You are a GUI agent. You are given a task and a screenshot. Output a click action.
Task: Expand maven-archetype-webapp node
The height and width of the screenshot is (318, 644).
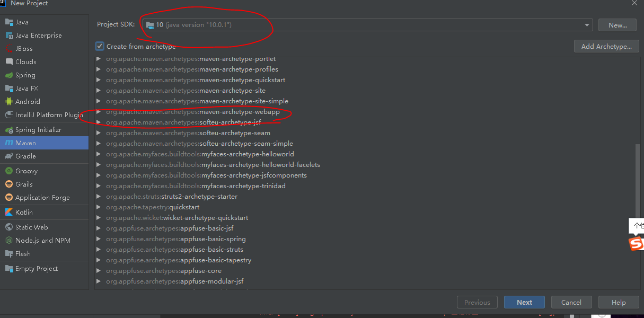coord(99,112)
